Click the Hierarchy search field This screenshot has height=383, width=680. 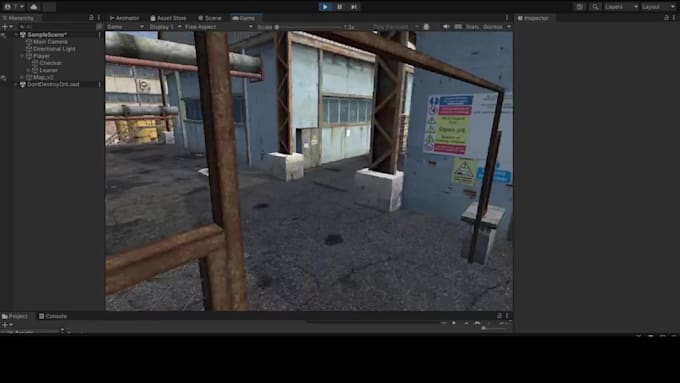tap(56, 26)
